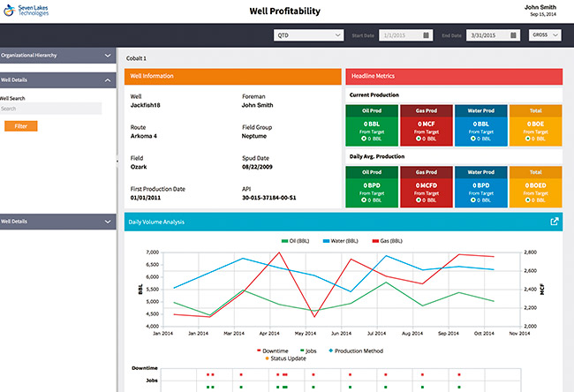
Task: Collapse the upper Well Details panel
Action: click(57, 79)
